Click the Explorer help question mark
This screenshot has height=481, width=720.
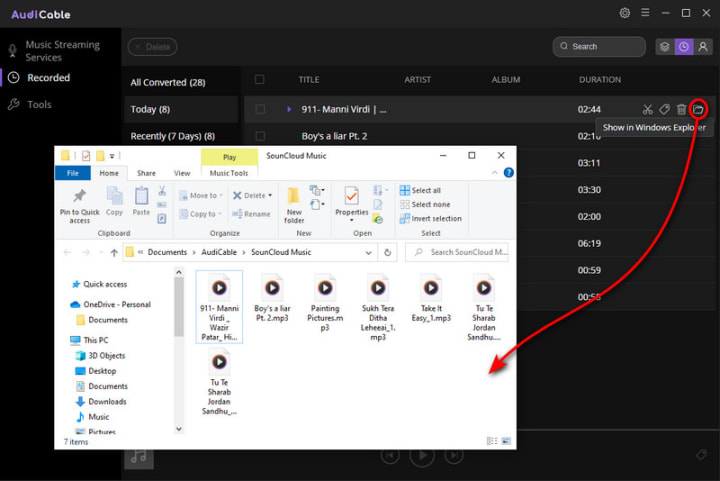(x=508, y=173)
